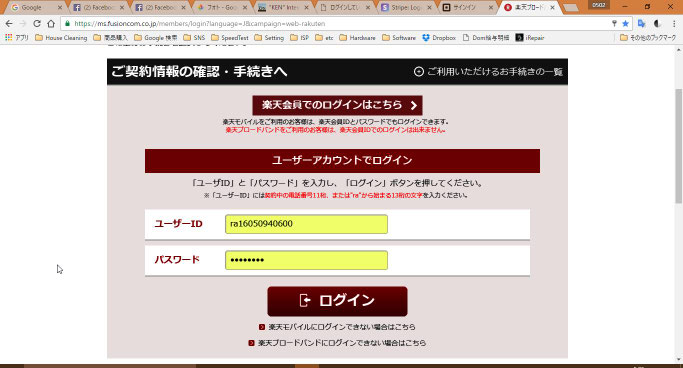
Task: Click the browser forward arrow
Action: click(x=23, y=24)
